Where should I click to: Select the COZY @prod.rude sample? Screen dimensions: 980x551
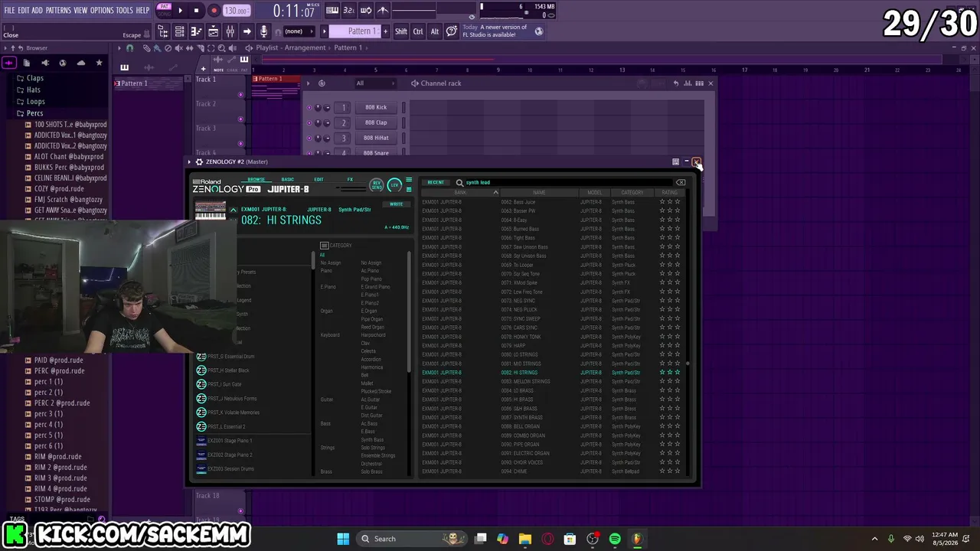point(59,188)
